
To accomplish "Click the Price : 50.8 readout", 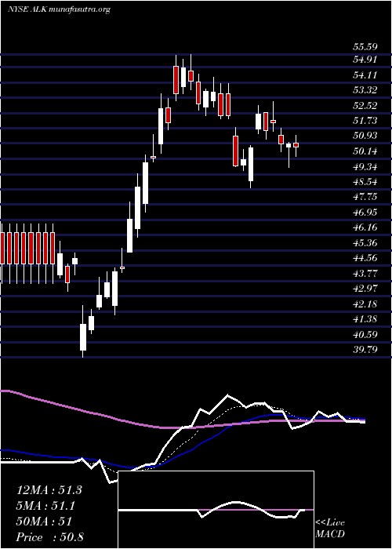I will (49, 537).
